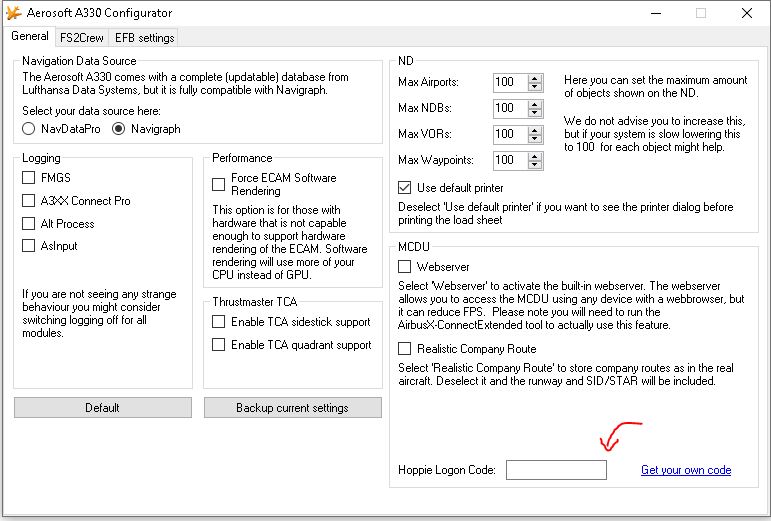This screenshot has height=521, width=771.
Task: Enable Alt Process logging
Action: pos(29,224)
